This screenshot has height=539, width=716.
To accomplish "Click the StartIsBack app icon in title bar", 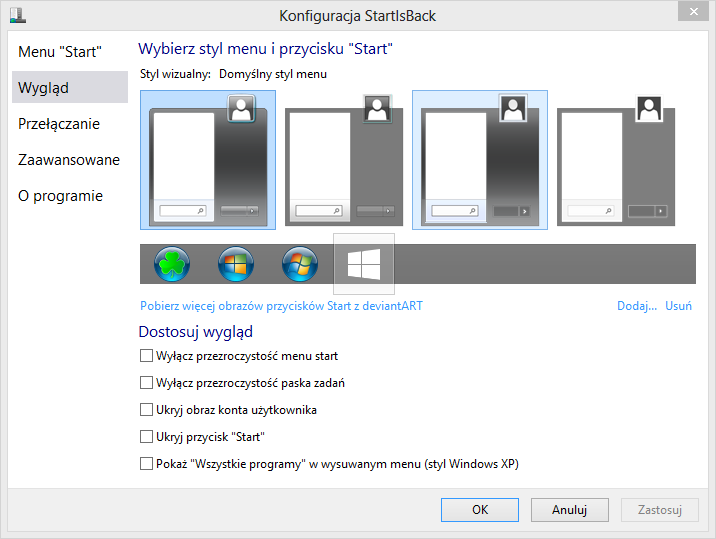I will [x=18, y=15].
